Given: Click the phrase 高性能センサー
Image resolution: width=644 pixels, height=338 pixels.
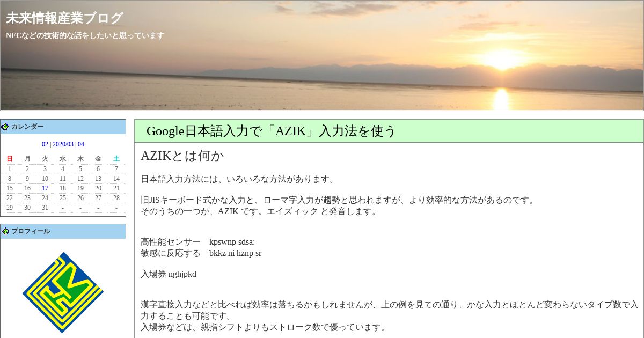Looking at the screenshot, I should click(x=171, y=242).
